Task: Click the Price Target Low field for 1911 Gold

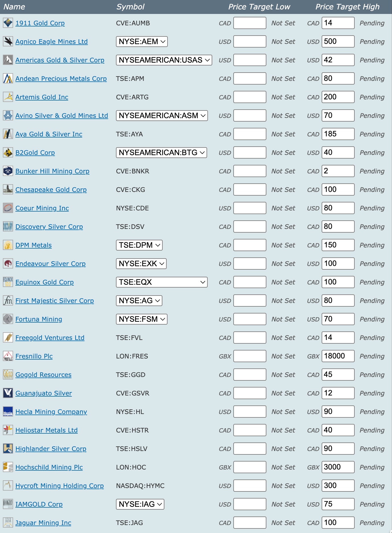Action: point(250,23)
